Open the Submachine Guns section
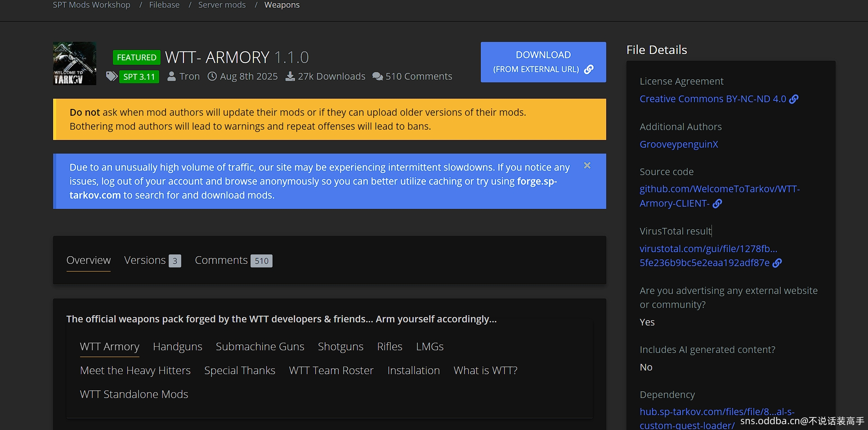This screenshot has height=430, width=868. [x=260, y=347]
